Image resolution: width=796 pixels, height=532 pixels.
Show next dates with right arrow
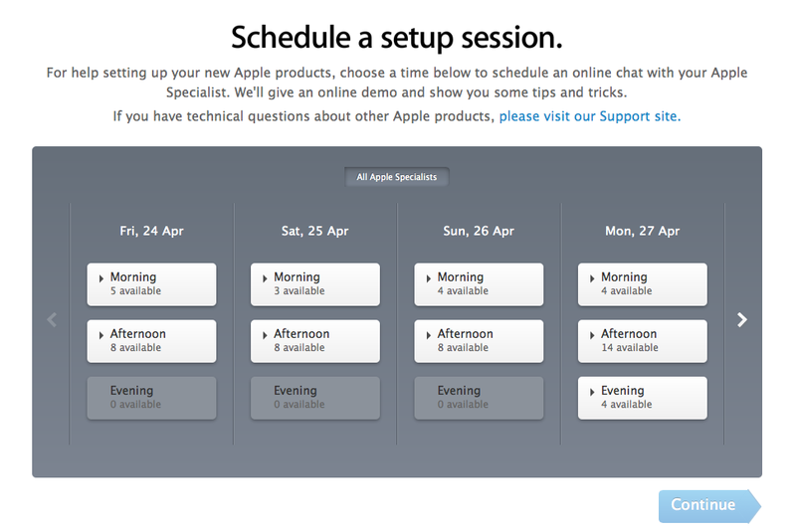coord(741,319)
